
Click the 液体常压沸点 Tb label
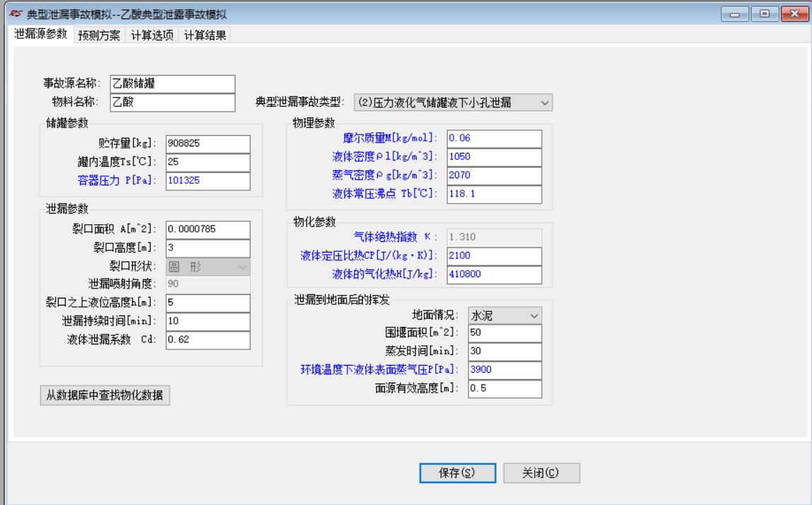[x=384, y=195]
